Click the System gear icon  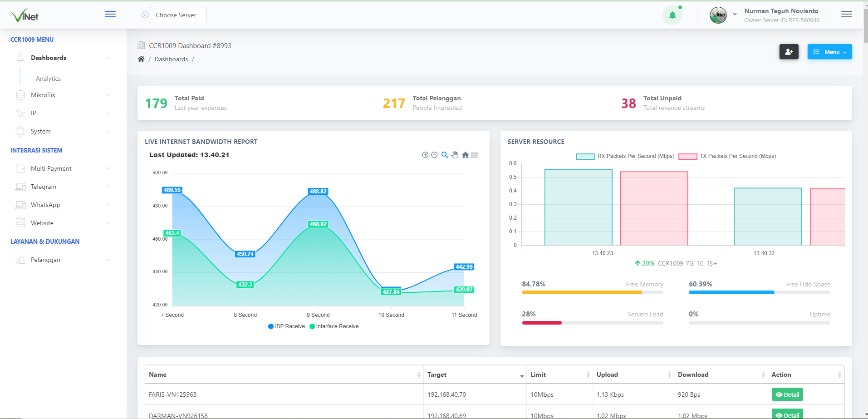pyautogui.click(x=20, y=131)
